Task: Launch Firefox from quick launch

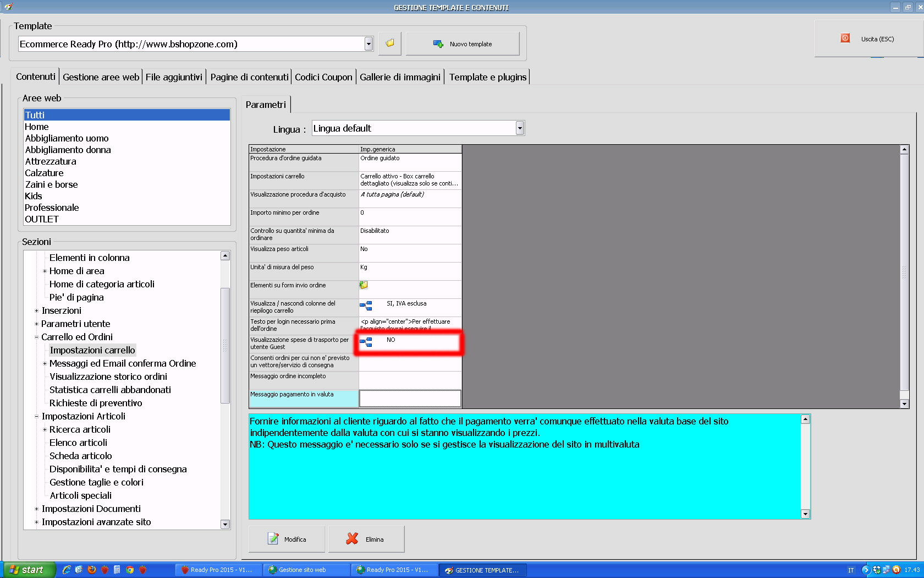Action: [x=92, y=570]
